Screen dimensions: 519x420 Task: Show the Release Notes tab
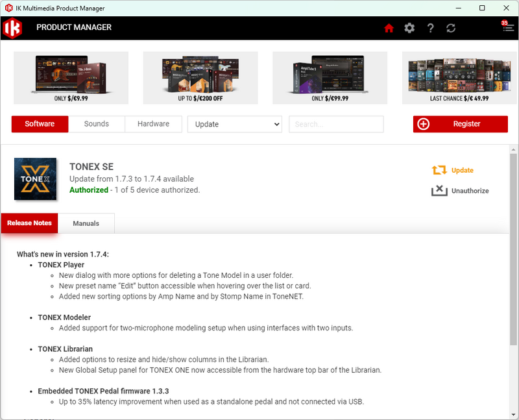pos(29,223)
